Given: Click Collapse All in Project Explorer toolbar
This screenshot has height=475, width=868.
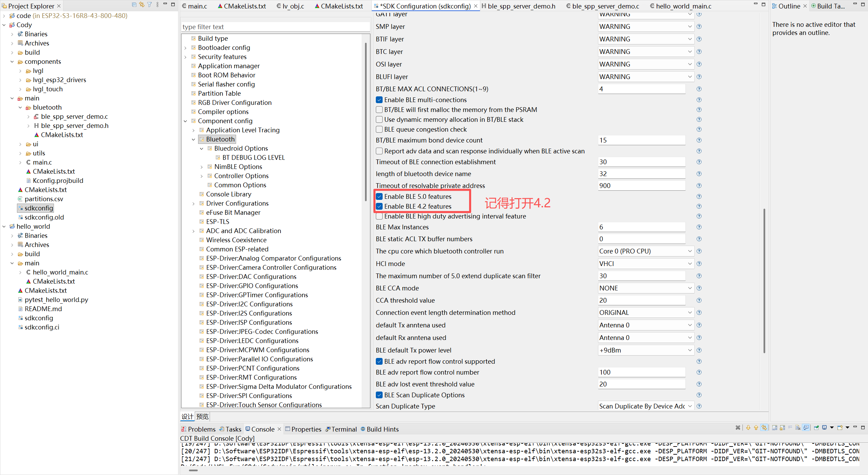Looking at the screenshot, I should (134, 5).
